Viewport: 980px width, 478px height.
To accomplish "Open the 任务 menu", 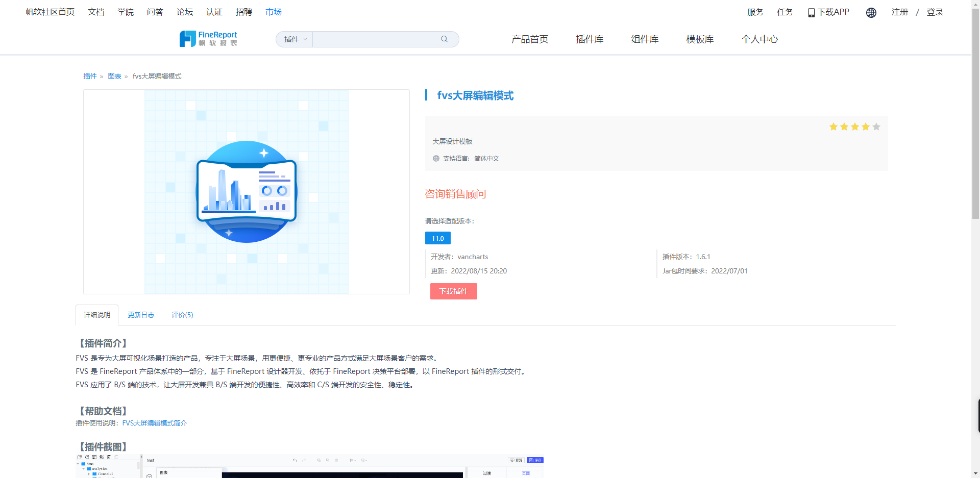I will point(785,12).
